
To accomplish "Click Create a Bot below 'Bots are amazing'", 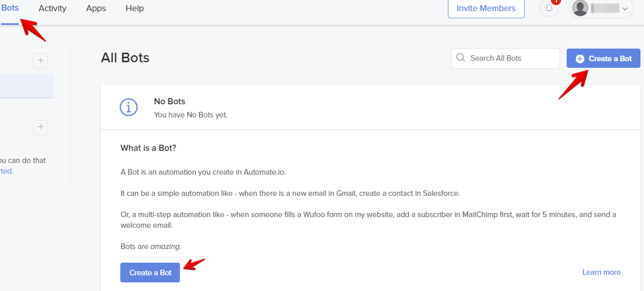I will 150,272.
